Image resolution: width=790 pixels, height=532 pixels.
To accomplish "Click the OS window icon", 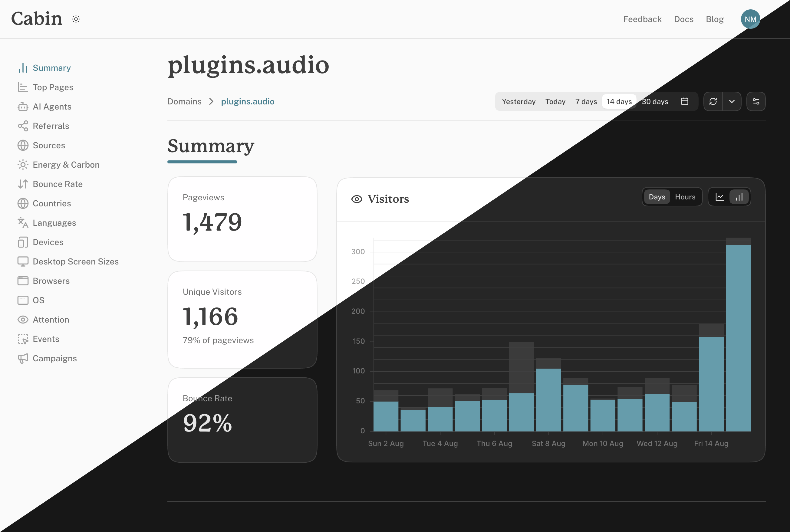I will click(x=23, y=300).
